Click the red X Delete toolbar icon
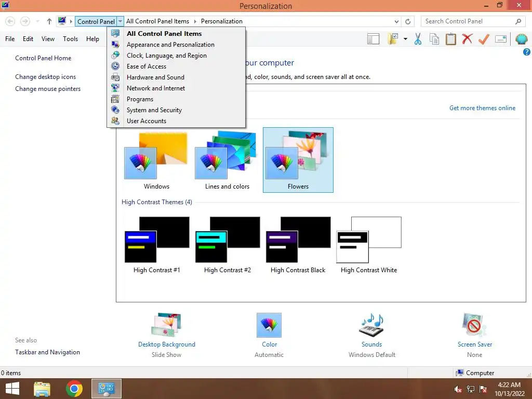This screenshot has height=399, width=532. tap(467, 39)
